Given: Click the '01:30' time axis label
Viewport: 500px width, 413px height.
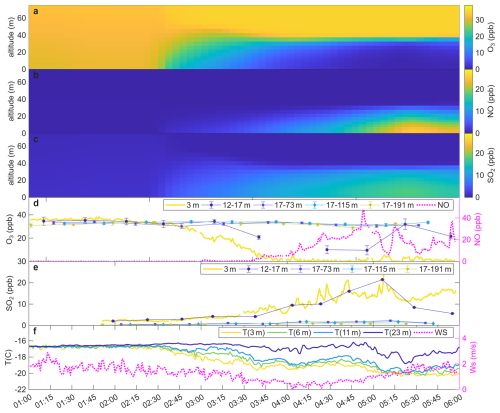Looking at the screenshot, I should 65,401.
